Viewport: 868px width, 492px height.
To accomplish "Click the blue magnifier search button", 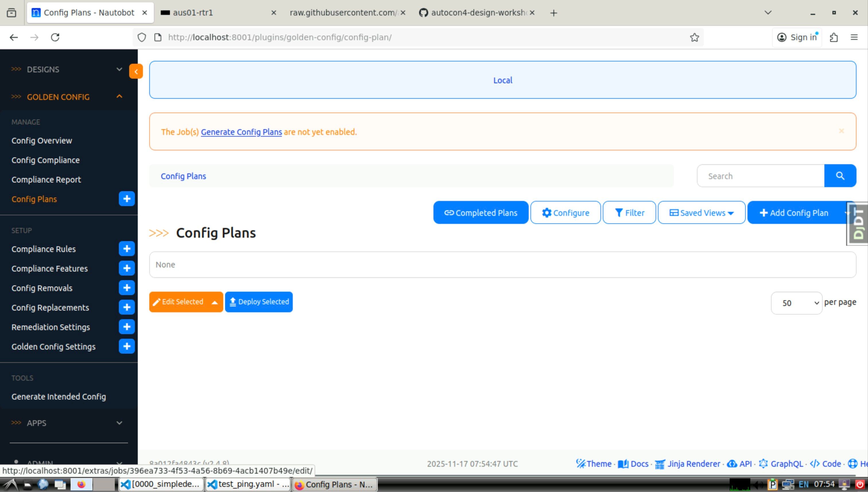I will click(x=840, y=176).
